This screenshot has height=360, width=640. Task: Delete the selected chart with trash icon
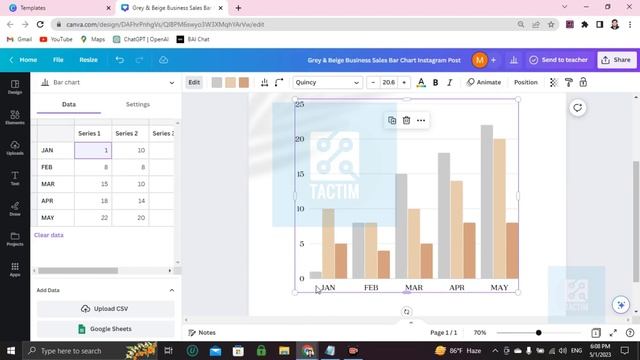point(407,120)
